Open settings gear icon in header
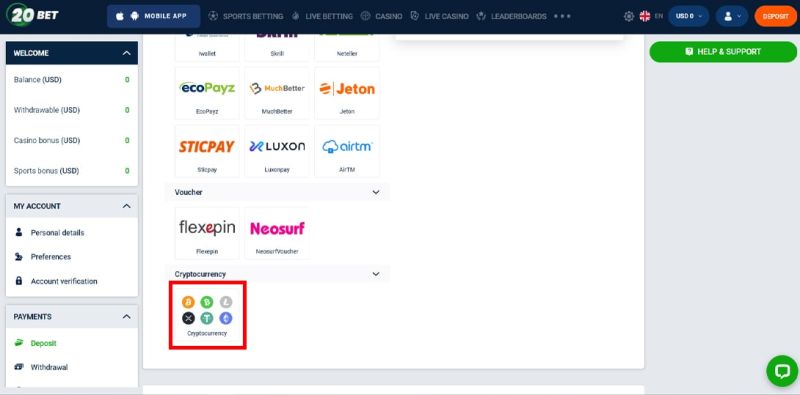The width and height of the screenshot is (800, 395). coord(629,16)
